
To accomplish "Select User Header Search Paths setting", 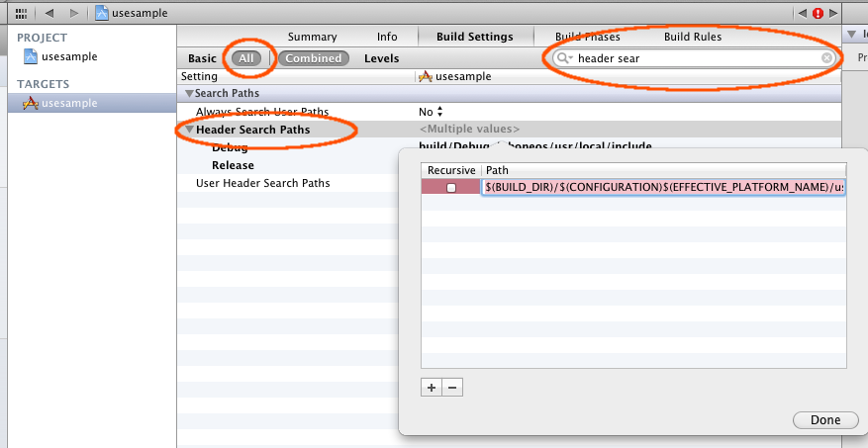I will pyautogui.click(x=263, y=183).
